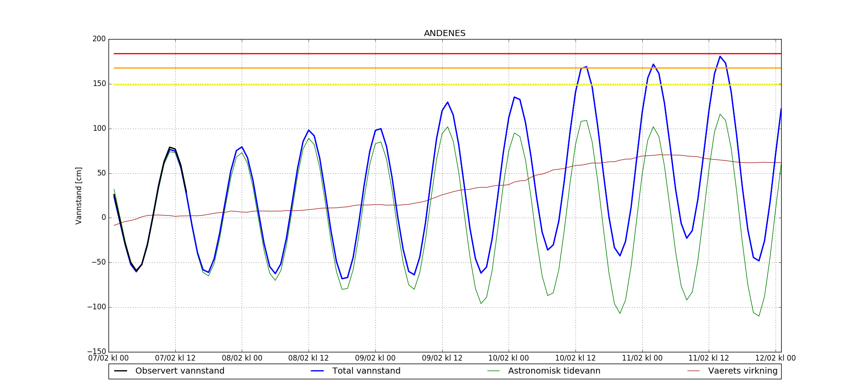Click the x-axis label "11/02 kl 00"

pos(642,358)
